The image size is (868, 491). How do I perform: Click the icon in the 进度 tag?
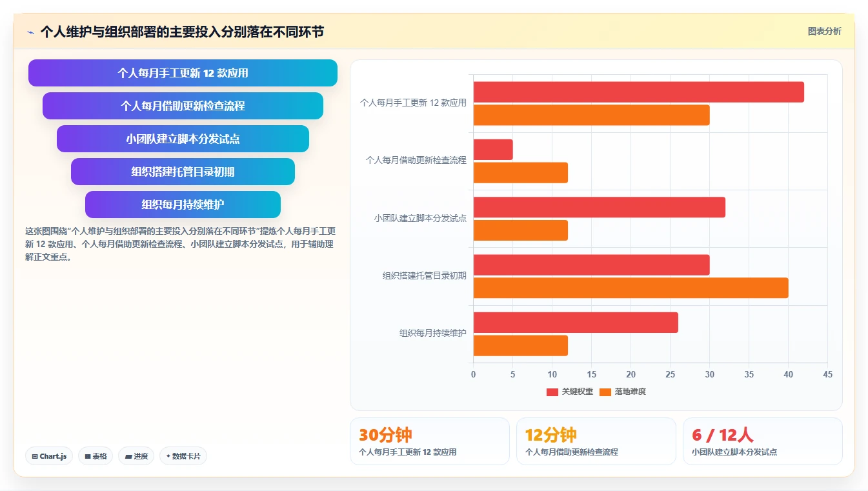point(128,456)
